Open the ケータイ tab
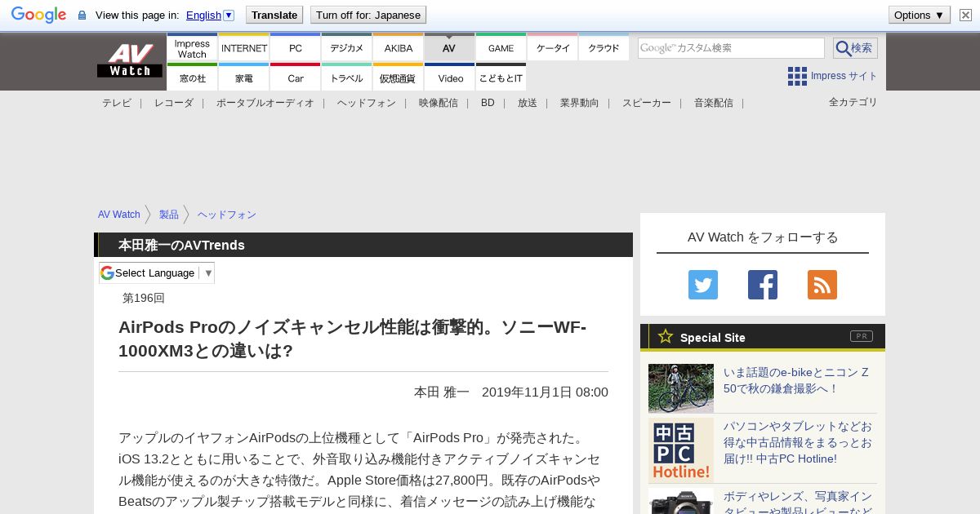Viewport: 980px width, 514px height. click(x=552, y=47)
